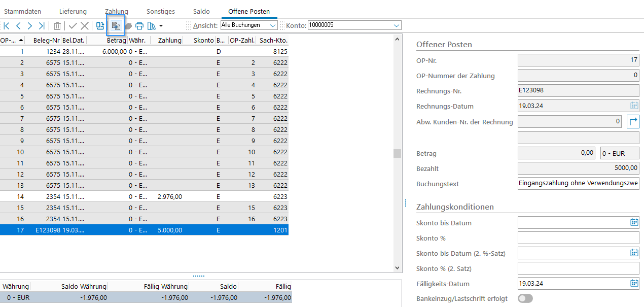Image resolution: width=644 pixels, height=307 pixels.
Task: Open the Ansicht dropdown
Action: 273,25
